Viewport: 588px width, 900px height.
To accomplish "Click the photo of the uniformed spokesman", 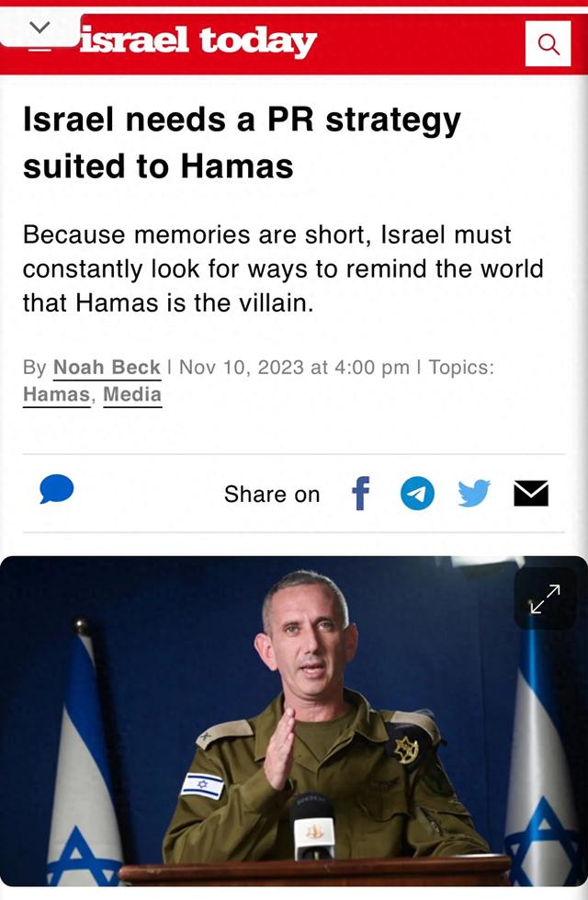I will (x=294, y=721).
